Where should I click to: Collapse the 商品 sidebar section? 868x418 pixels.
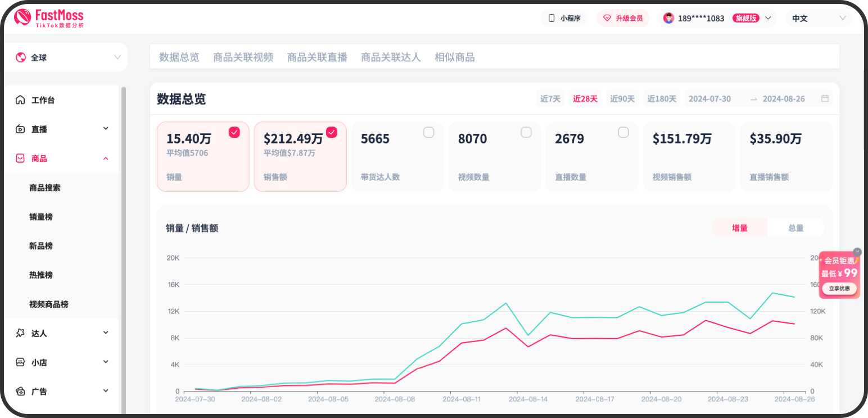pyautogui.click(x=106, y=159)
